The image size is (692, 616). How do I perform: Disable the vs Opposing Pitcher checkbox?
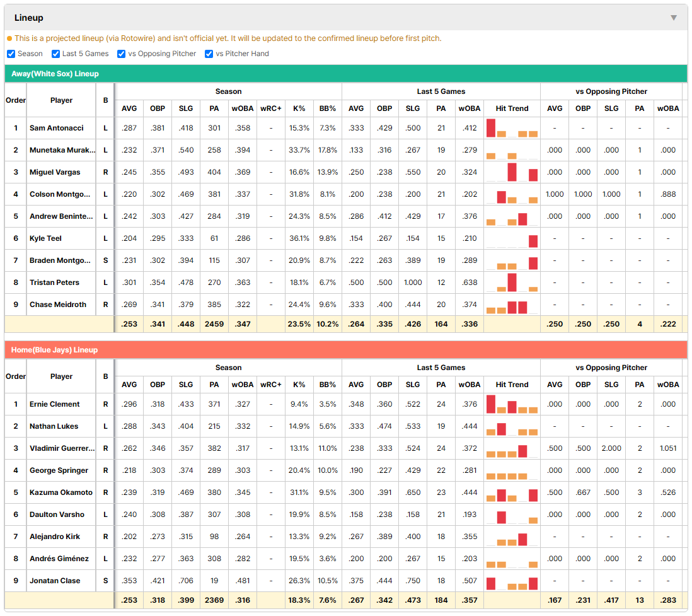[122, 54]
